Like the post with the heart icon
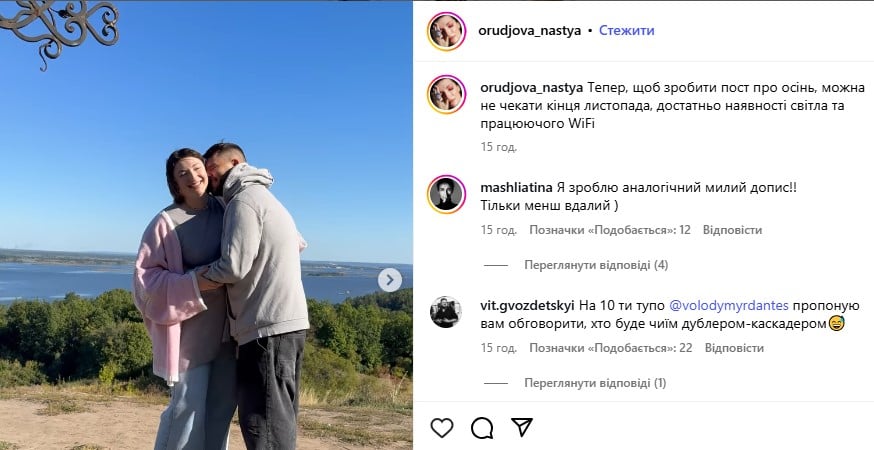The width and height of the screenshot is (874, 450). (x=442, y=428)
